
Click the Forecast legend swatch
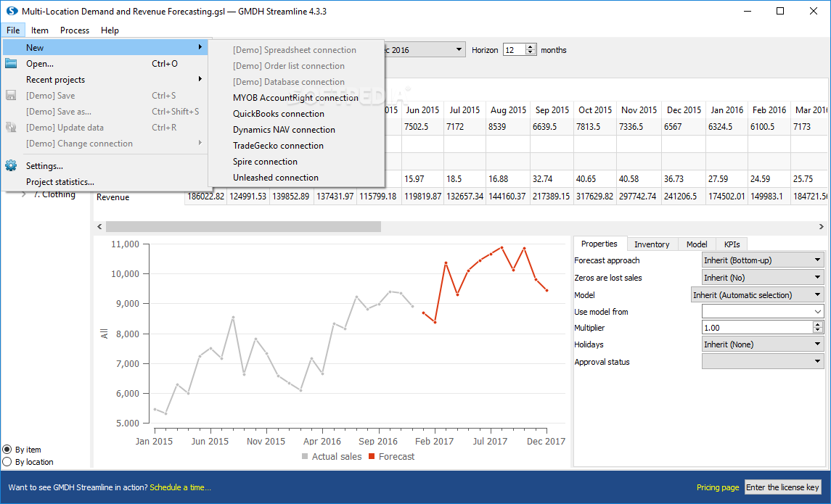(x=372, y=456)
